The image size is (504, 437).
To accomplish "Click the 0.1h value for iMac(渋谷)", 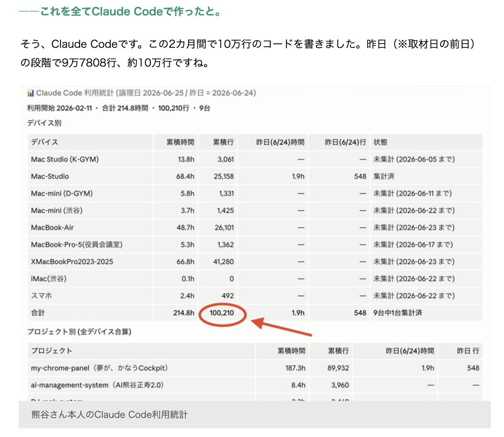I will (188, 279).
